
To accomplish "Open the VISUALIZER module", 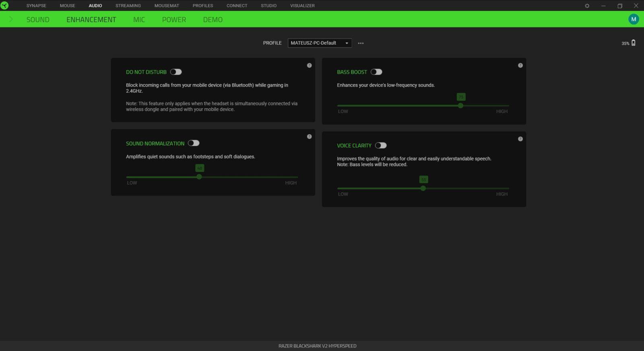I will tap(302, 6).
